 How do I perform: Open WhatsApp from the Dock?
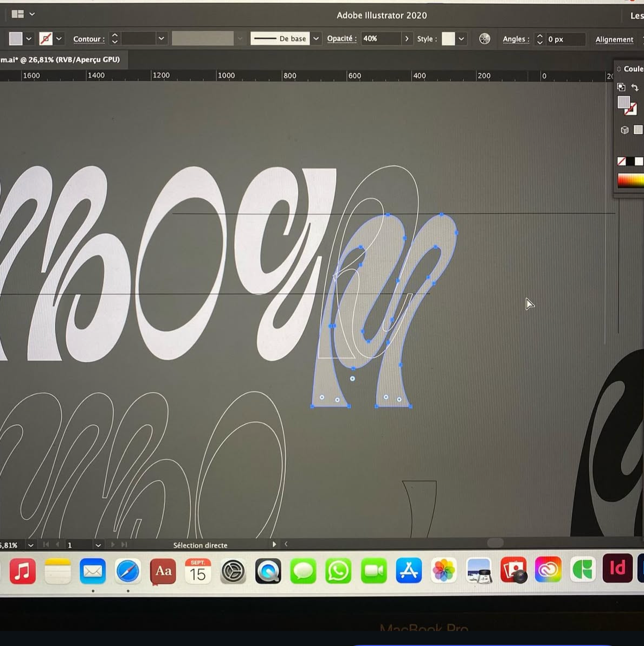[x=338, y=571]
